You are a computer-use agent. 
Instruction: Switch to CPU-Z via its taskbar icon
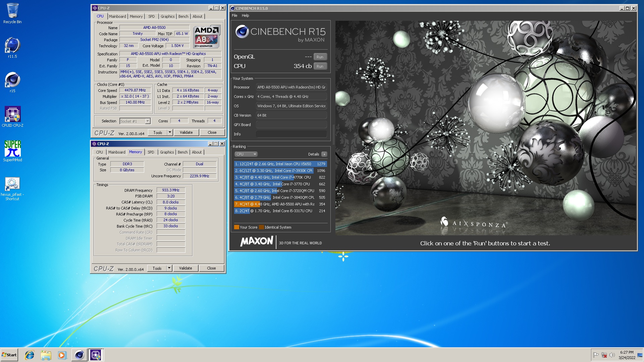(x=96, y=355)
